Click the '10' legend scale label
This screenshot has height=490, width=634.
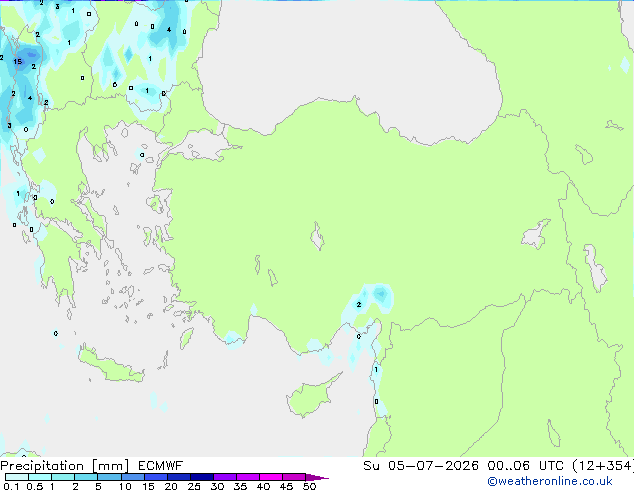(x=125, y=486)
